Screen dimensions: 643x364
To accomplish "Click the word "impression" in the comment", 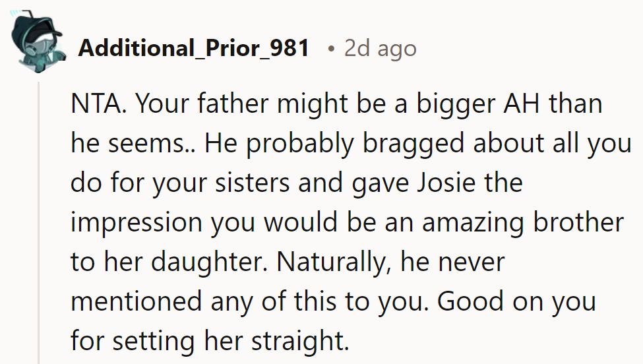I will click(136, 223).
